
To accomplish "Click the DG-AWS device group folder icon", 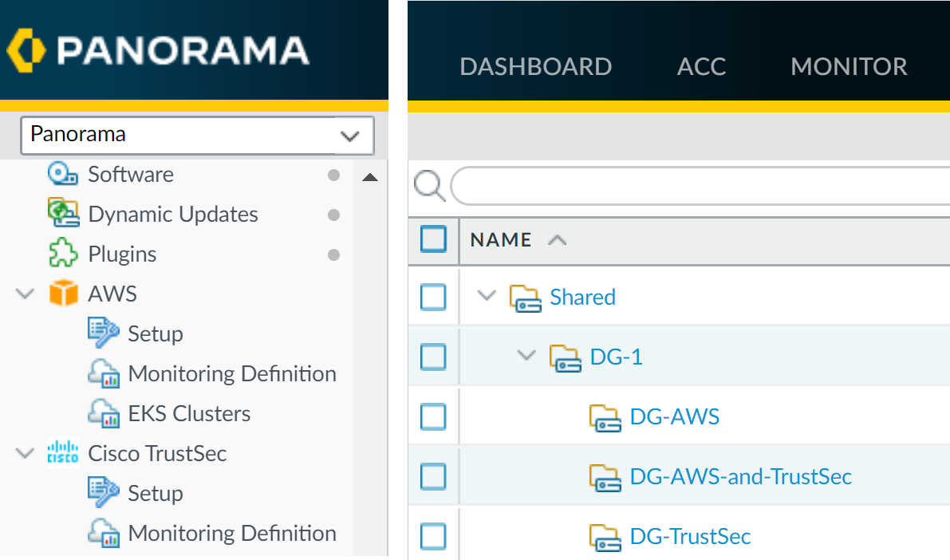I will 604,416.
